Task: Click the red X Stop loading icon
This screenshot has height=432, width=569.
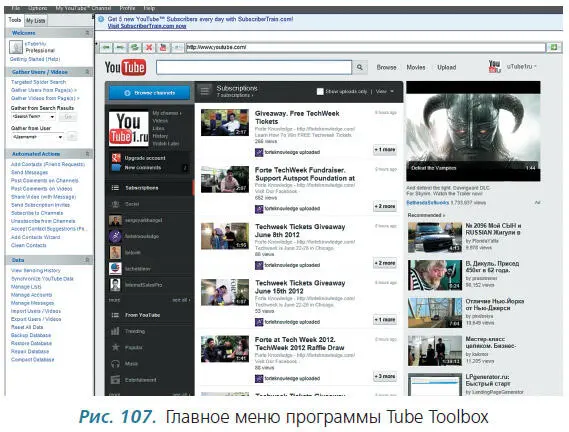Action: point(149,47)
